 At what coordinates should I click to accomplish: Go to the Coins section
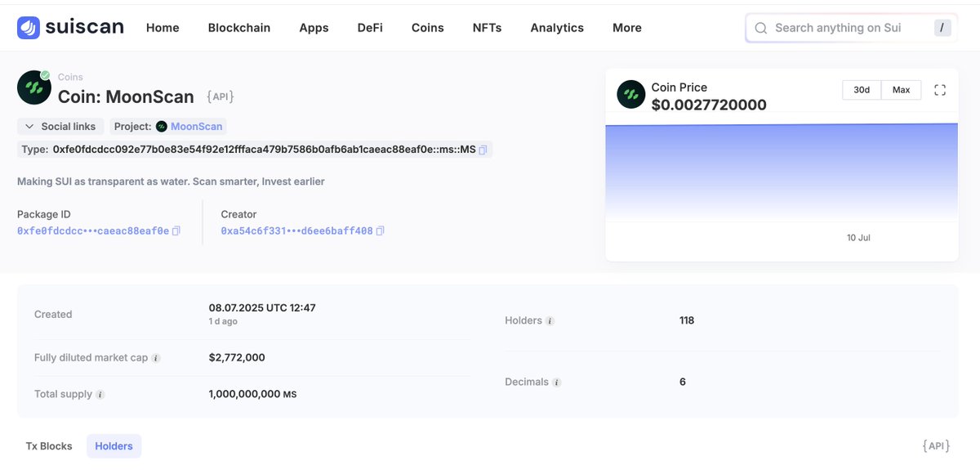[428, 28]
